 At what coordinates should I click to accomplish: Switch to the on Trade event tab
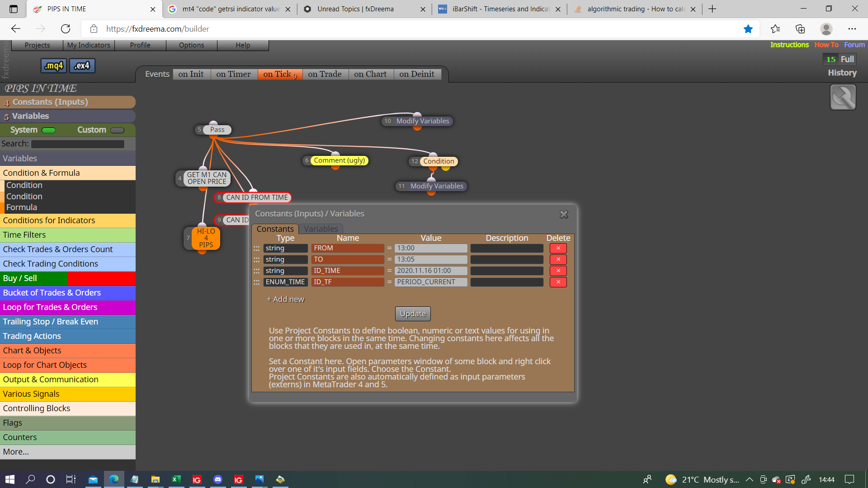(x=325, y=74)
